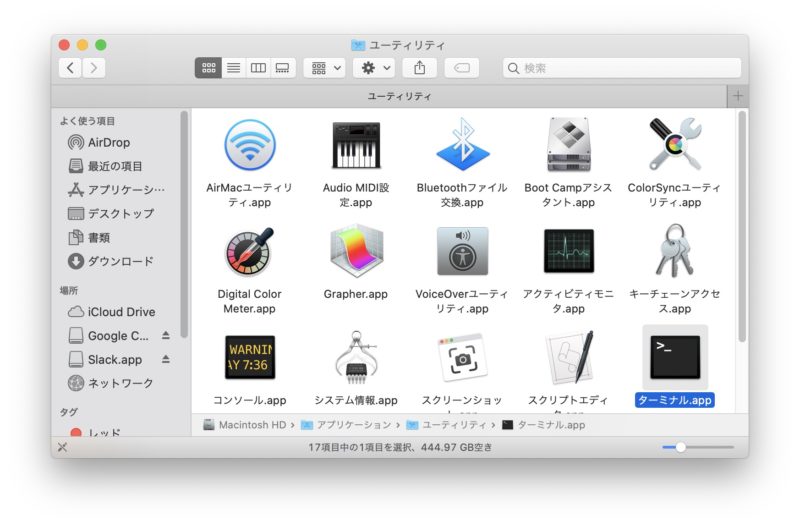800x526 pixels.
Task: Click the sidebar vertical scrollbar
Action: pyautogui.click(x=184, y=224)
